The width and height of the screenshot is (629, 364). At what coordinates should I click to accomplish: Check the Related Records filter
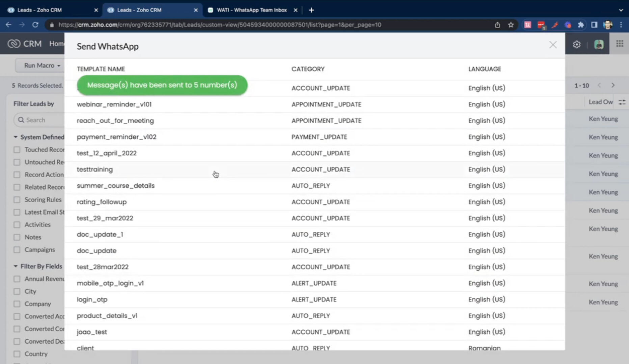[x=17, y=187]
